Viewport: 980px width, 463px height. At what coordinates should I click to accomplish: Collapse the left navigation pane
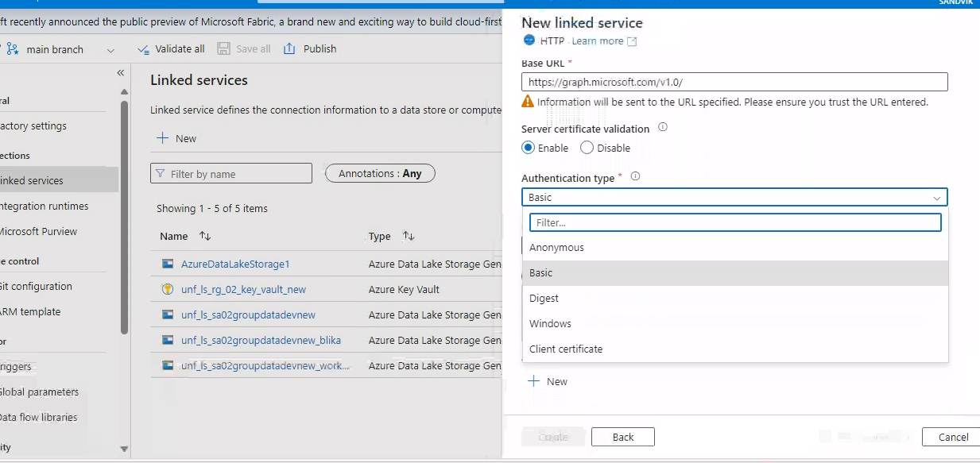tap(121, 72)
